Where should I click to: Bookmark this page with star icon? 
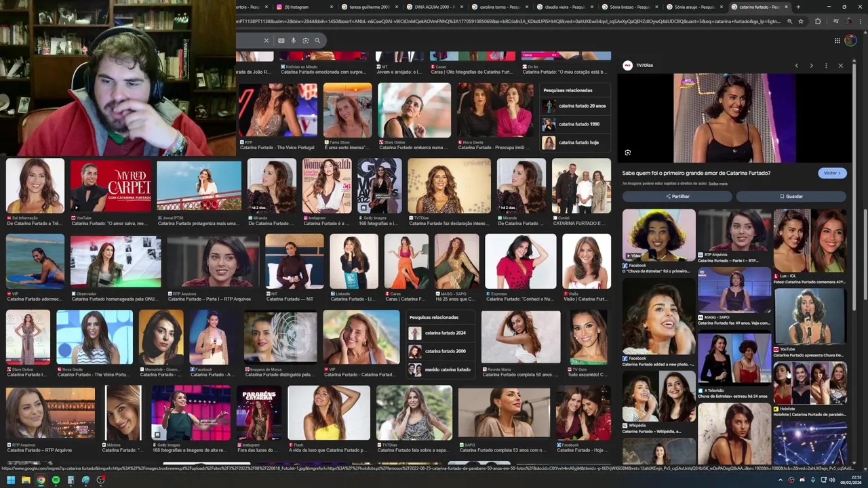tap(801, 22)
